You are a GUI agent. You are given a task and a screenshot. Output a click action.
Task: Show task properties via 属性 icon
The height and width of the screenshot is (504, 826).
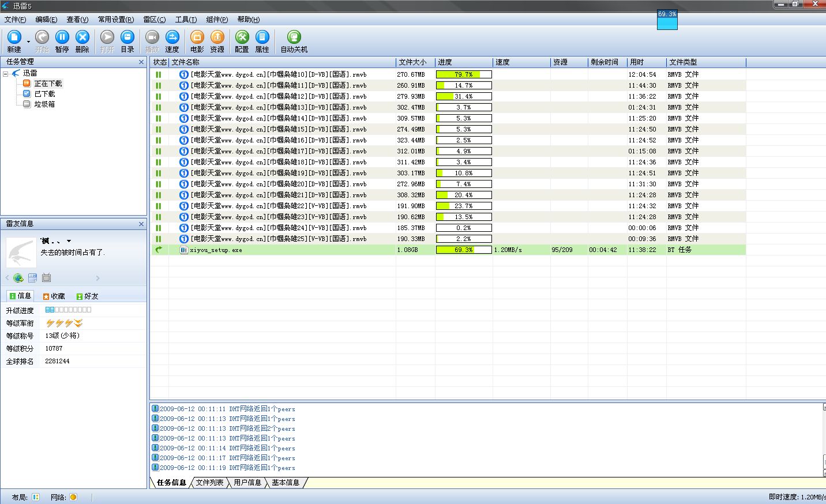262,37
